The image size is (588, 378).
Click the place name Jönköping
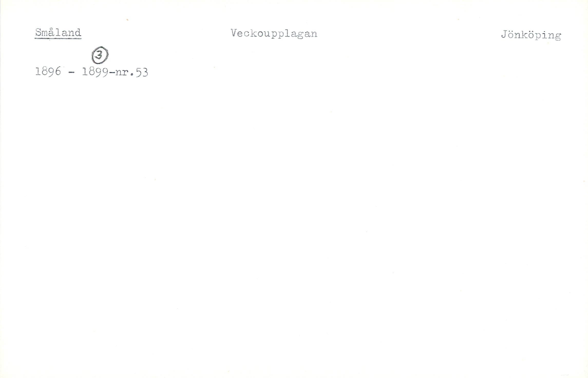click(x=531, y=35)
